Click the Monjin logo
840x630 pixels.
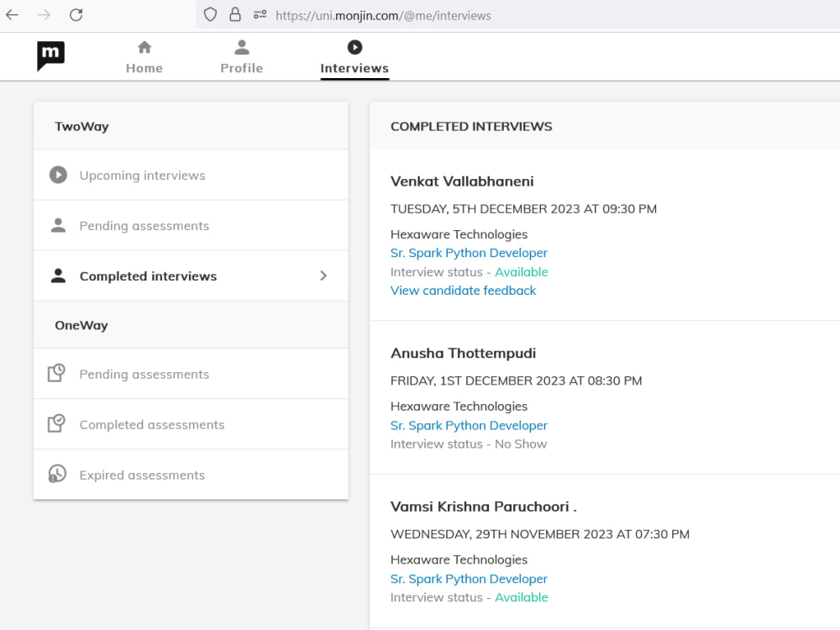pos(51,55)
